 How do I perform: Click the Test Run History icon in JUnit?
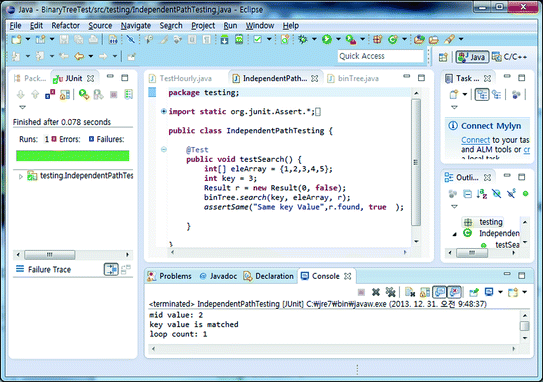tap(128, 94)
